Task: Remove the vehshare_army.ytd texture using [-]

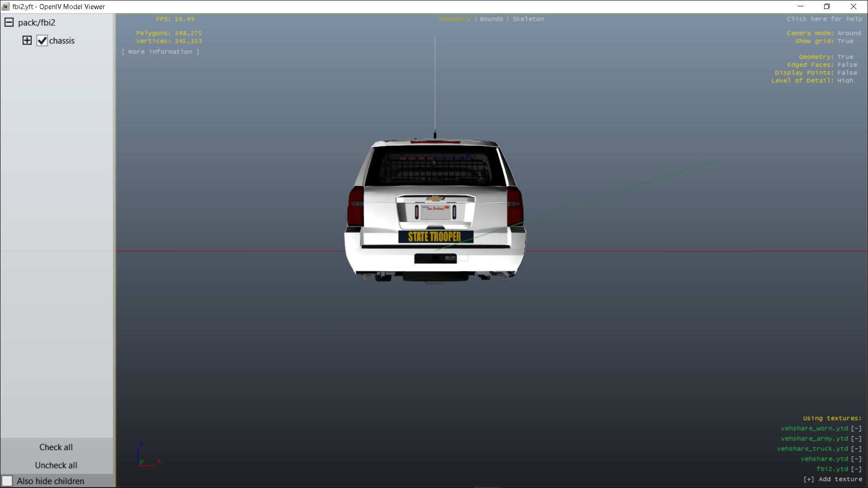Action: 856,438
